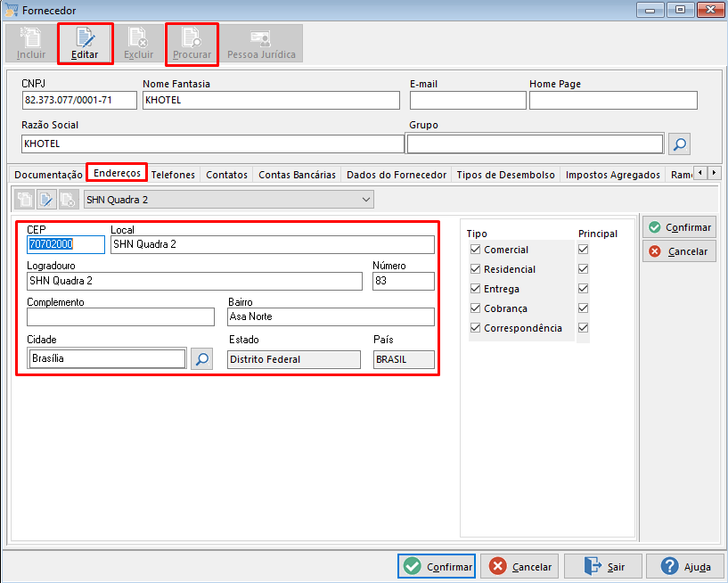728x583 pixels.
Task: Open Ajuda help button
Action: pos(685,566)
